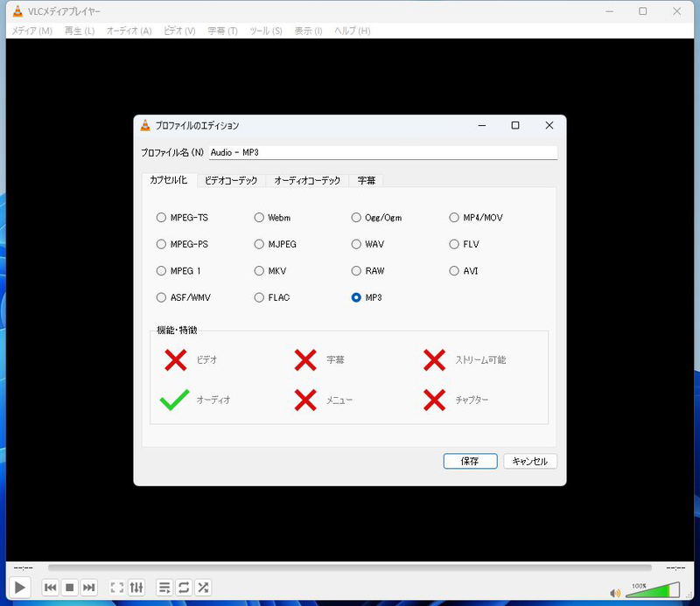The image size is (700, 606).
Task: Click red X beside チャプター
Action: point(434,400)
